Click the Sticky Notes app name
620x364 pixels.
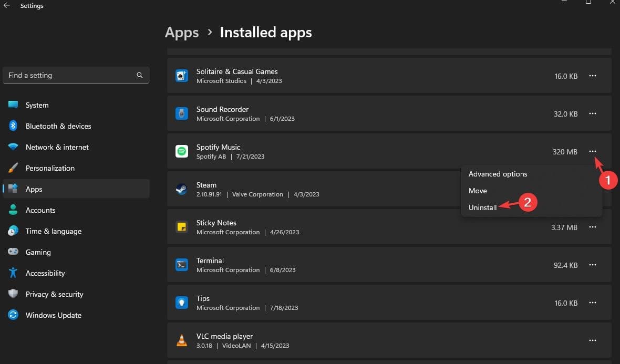coord(216,223)
